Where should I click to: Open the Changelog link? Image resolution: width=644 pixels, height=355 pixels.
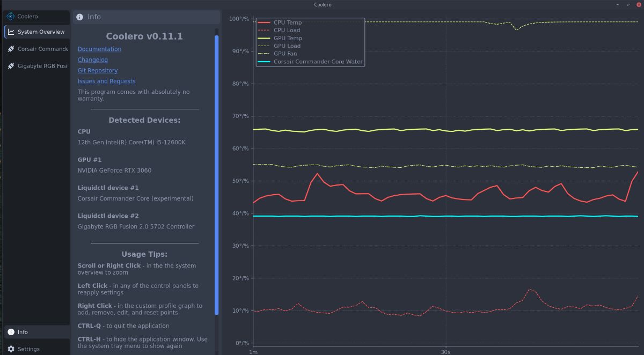pos(93,60)
